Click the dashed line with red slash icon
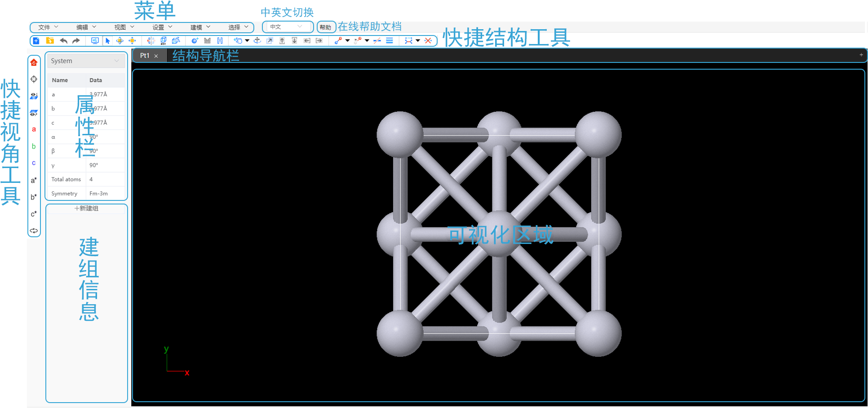Screen dimensions: 868x408 (x=377, y=41)
